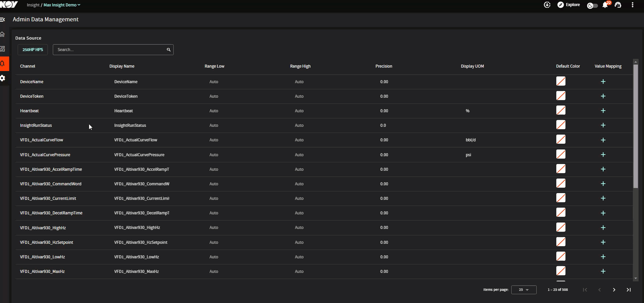Edit Precision for InsightRunStatus
Image resolution: width=644 pixels, height=303 pixels.
383,125
